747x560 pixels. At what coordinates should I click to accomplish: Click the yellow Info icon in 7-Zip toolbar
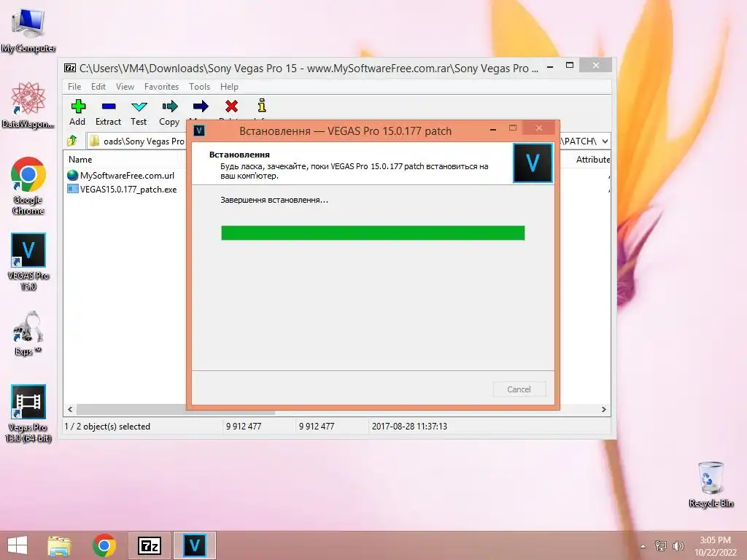coord(262,106)
